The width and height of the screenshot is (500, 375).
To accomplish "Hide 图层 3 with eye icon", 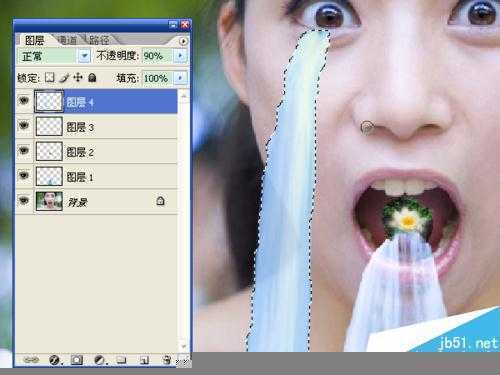I will coord(24,126).
